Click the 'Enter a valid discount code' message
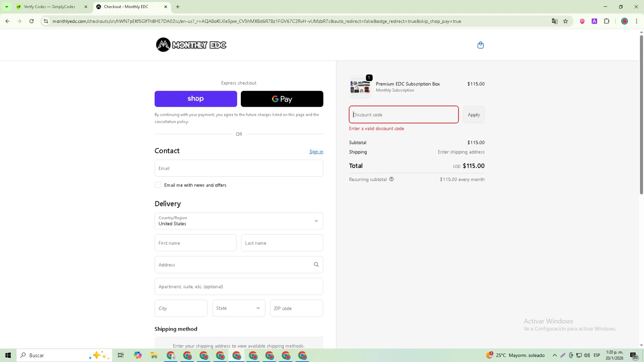644x362 pixels. point(377,128)
